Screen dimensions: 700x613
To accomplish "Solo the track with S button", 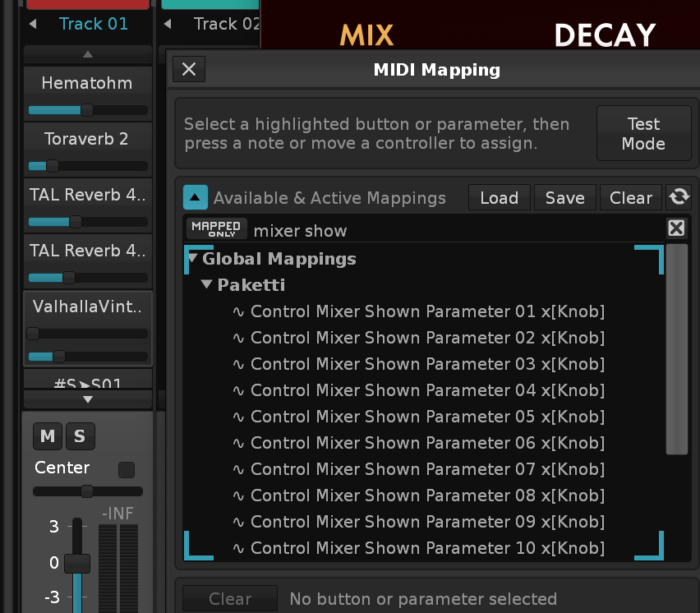I will [x=80, y=436].
